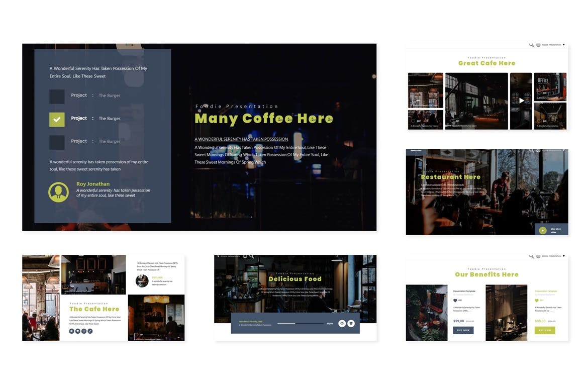Click search icon on Our Benefits slide
The image size is (588, 392).
coord(531,256)
